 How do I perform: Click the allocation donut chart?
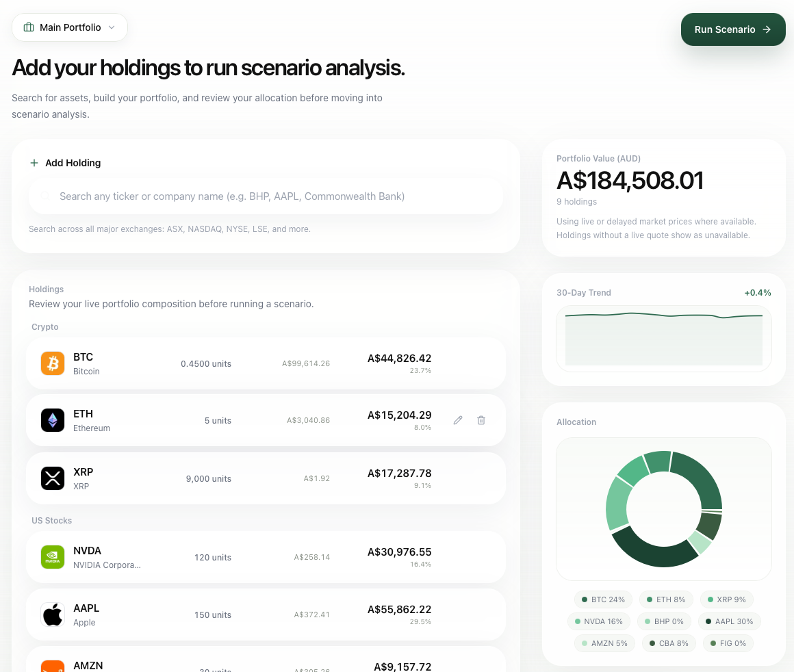click(x=664, y=509)
